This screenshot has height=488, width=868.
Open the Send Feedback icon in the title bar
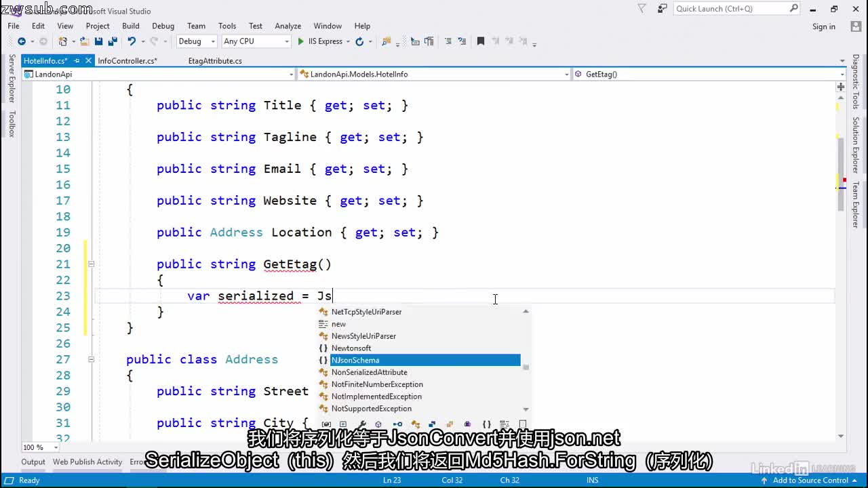(x=663, y=9)
